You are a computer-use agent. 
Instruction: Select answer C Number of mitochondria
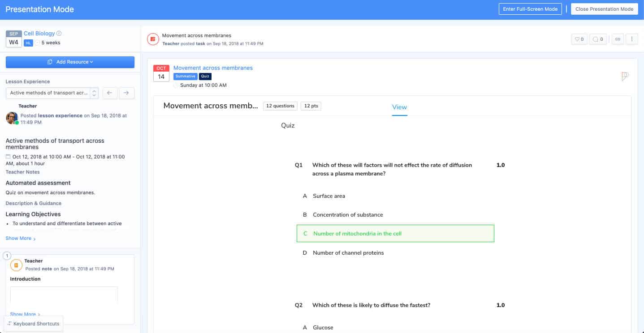pyautogui.click(x=395, y=234)
